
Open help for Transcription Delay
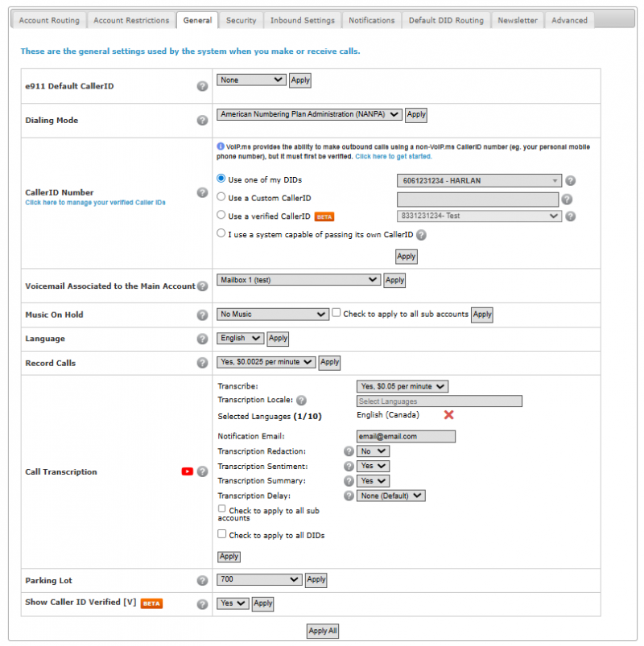349,496
